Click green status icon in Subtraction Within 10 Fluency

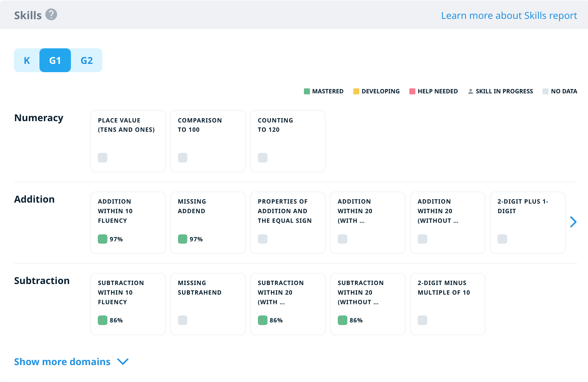pos(102,320)
